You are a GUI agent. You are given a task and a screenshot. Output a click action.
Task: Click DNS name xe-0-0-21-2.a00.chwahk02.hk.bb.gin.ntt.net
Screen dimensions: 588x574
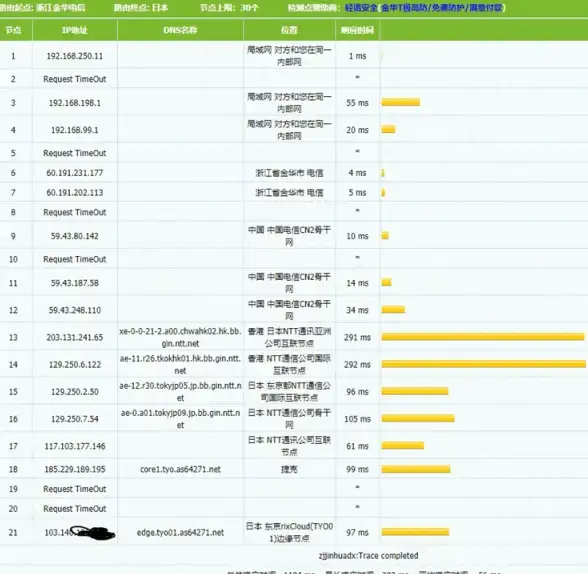(x=180, y=337)
